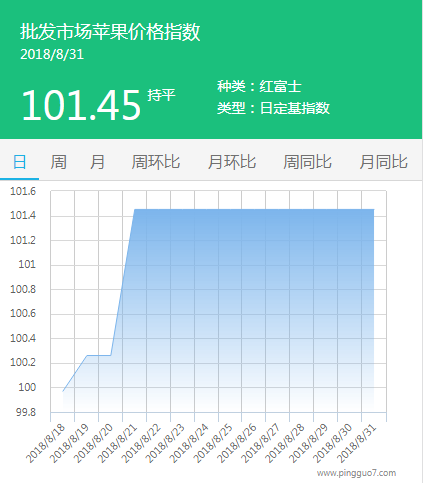Click the 2018/8/29 x-axis label
Screen dimensions: 423x483
(x=310, y=443)
